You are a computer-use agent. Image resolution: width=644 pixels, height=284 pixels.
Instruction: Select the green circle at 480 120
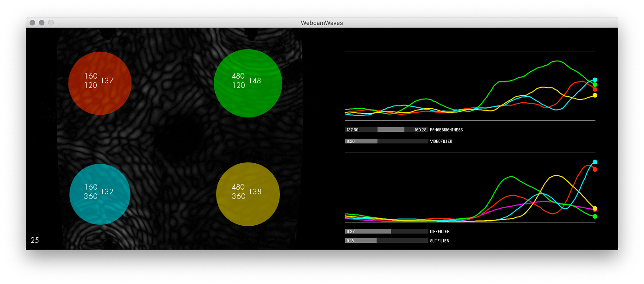(248, 83)
